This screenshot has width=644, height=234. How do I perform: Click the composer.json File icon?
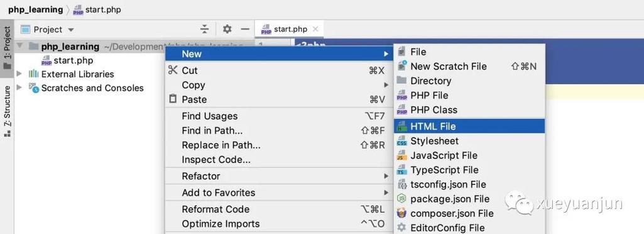coord(401,213)
